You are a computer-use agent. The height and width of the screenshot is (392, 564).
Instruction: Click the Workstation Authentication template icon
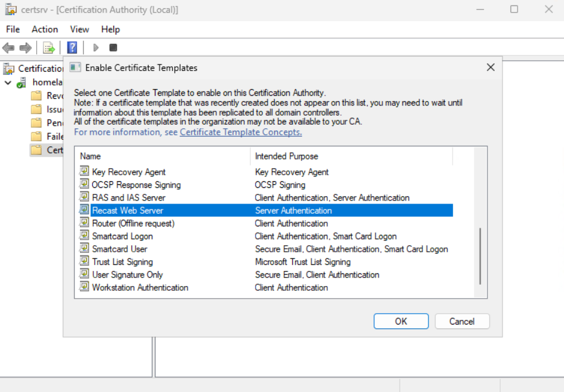tap(84, 288)
